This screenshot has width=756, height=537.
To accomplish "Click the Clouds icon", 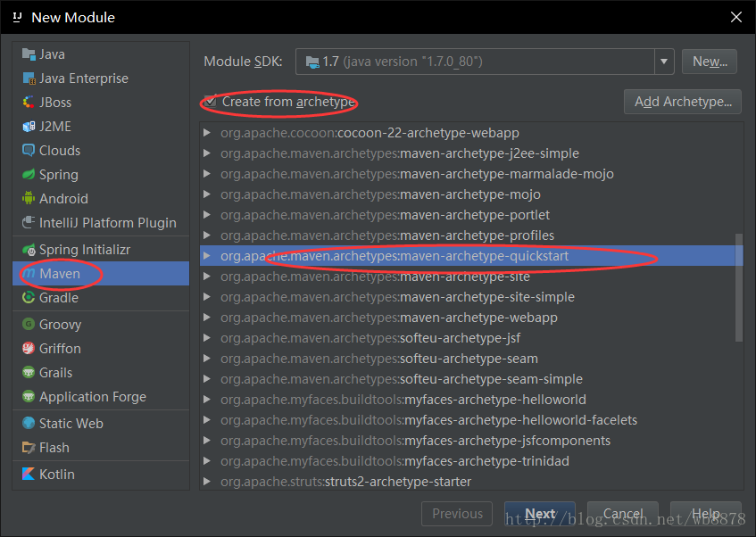I will tap(29, 151).
